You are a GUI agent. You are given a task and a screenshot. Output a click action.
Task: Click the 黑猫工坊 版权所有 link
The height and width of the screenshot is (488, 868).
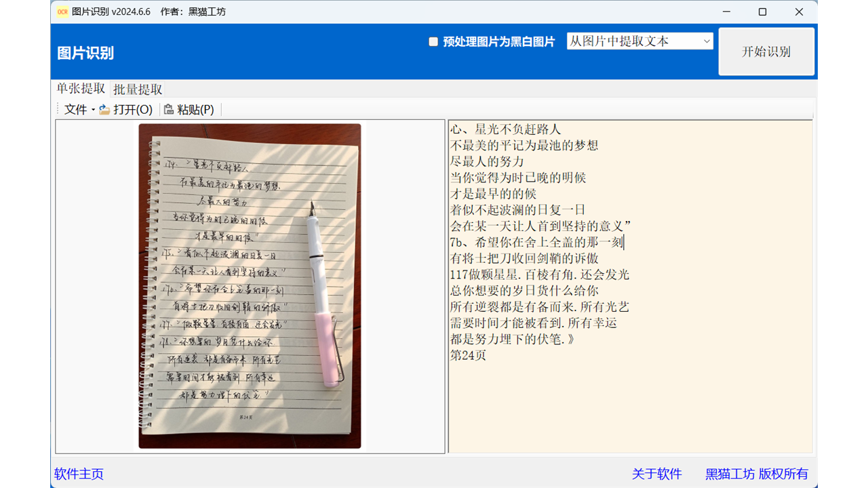pos(757,474)
